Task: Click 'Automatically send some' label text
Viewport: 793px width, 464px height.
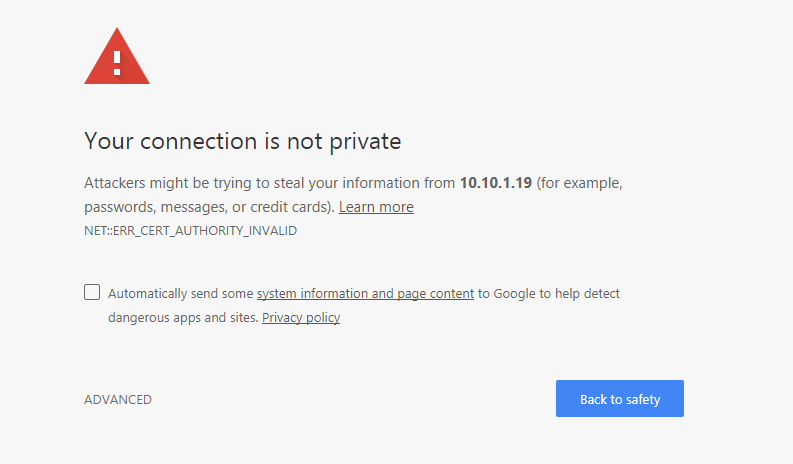Action: point(181,294)
